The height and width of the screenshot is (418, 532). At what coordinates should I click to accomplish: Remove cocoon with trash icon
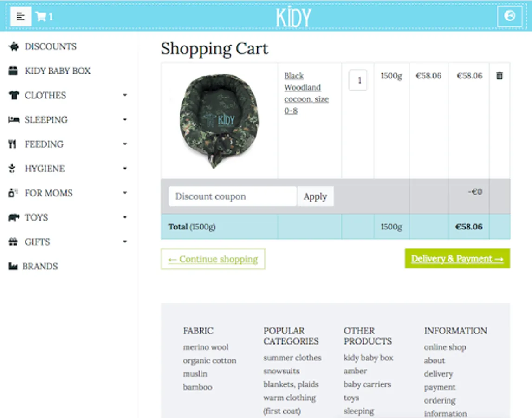(500, 75)
